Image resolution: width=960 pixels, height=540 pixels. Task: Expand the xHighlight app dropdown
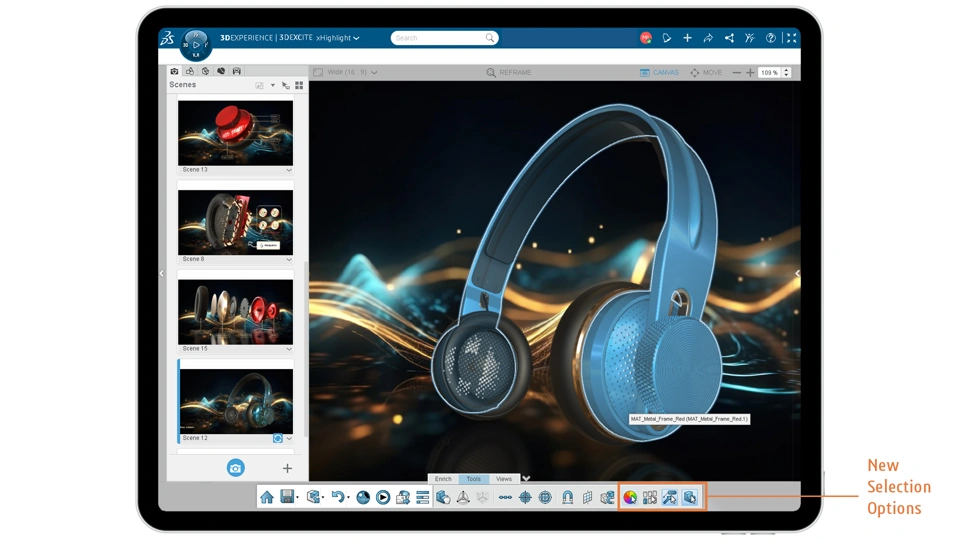click(x=337, y=38)
